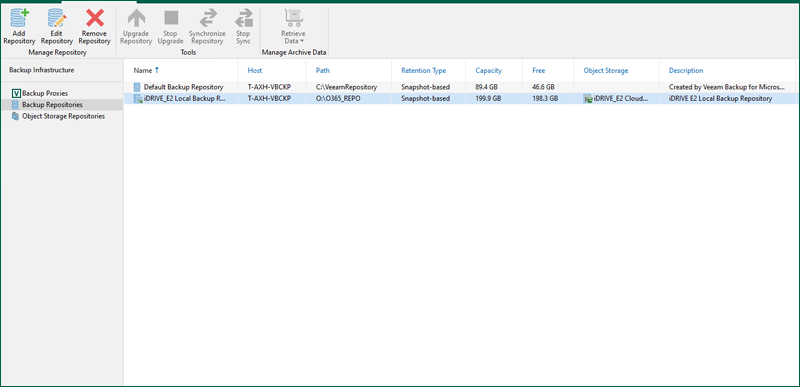The image size is (800, 387).
Task: Click the Upgrade Repository arrow icon
Action: [x=136, y=18]
